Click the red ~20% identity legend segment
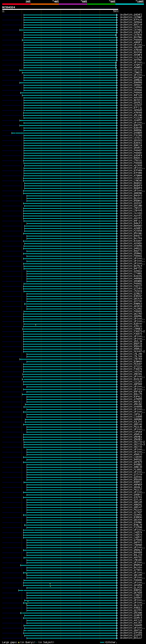This screenshot has width=146, height=644. click(x=16, y=4)
